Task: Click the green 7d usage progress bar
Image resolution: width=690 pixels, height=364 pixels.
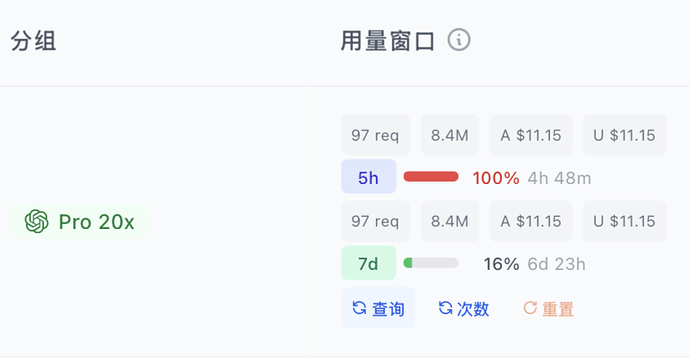Action: click(431, 263)
